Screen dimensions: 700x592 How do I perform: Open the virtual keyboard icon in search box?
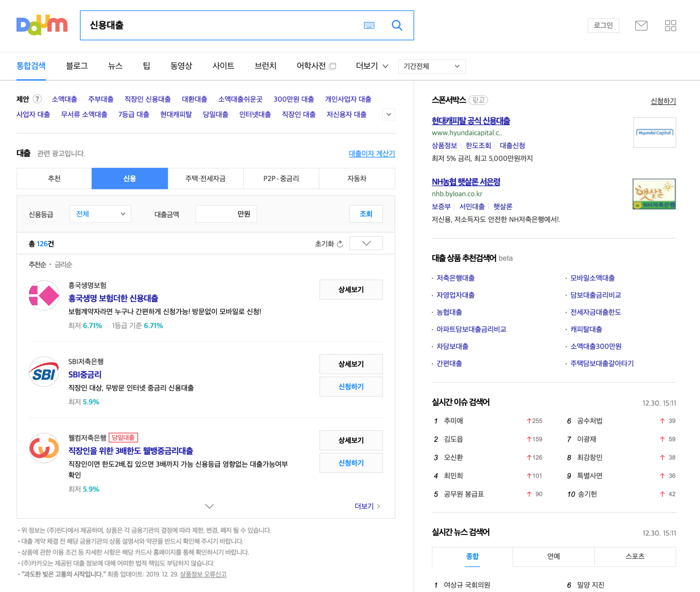[x=369, y=25]
